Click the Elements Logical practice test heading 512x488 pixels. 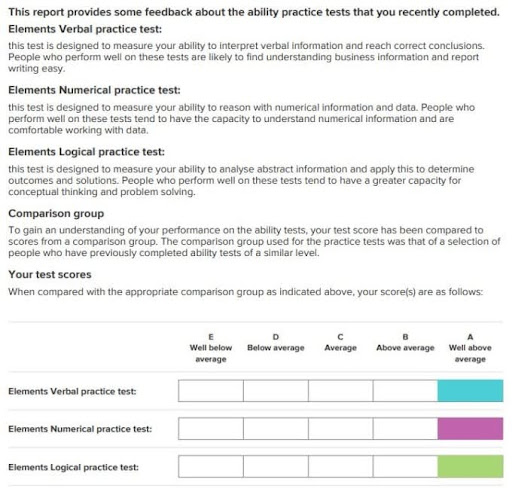point(86,152)
